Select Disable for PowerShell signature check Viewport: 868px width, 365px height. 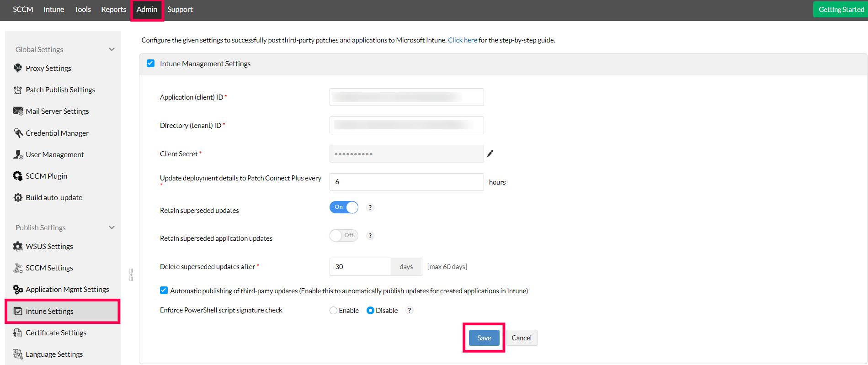click(370, 311)
